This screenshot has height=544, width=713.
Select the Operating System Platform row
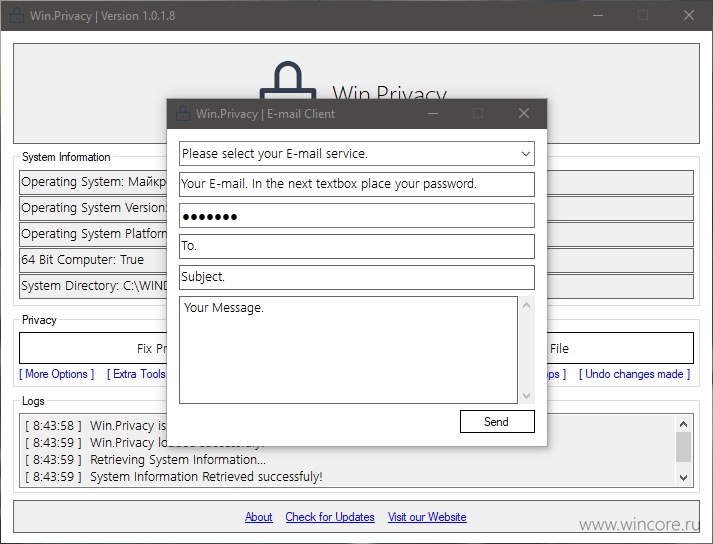pyautogui.click(x=93, y=234)
